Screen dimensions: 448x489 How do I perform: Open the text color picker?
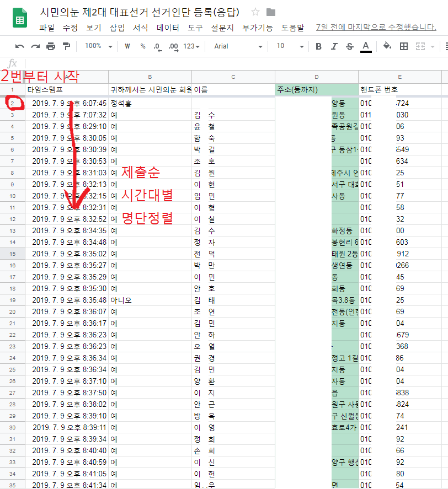[x=365, y=46]
